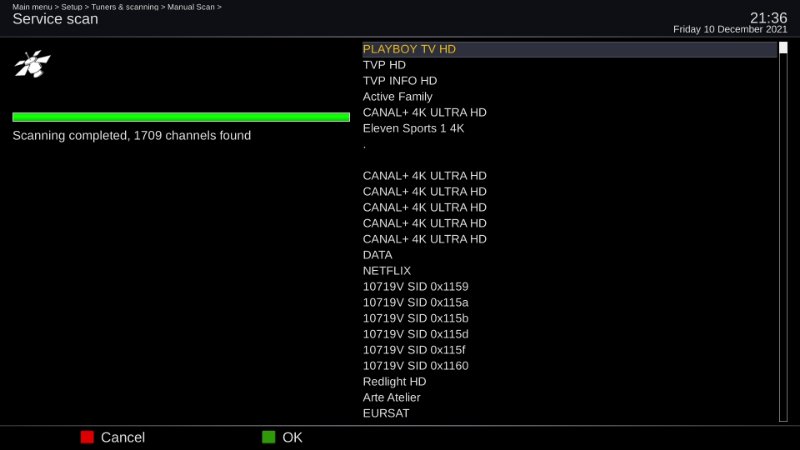Image resolution: width=800 pixels, height=450 pixels.
Task: Pick Eleven Sports 1 4K
Action: click(569, 128)
